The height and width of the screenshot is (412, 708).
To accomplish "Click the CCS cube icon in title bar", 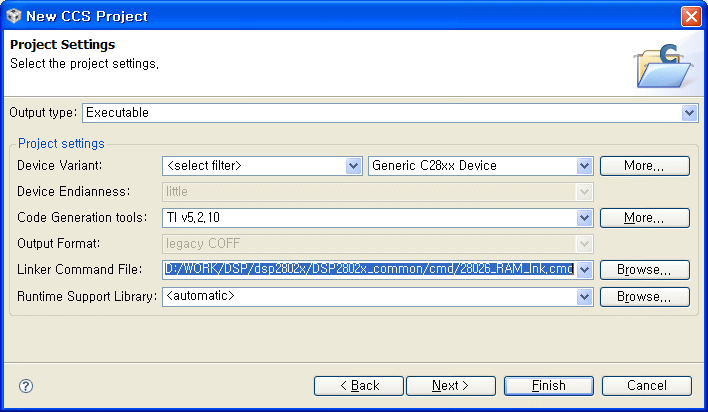I will [x=14, y=16].
